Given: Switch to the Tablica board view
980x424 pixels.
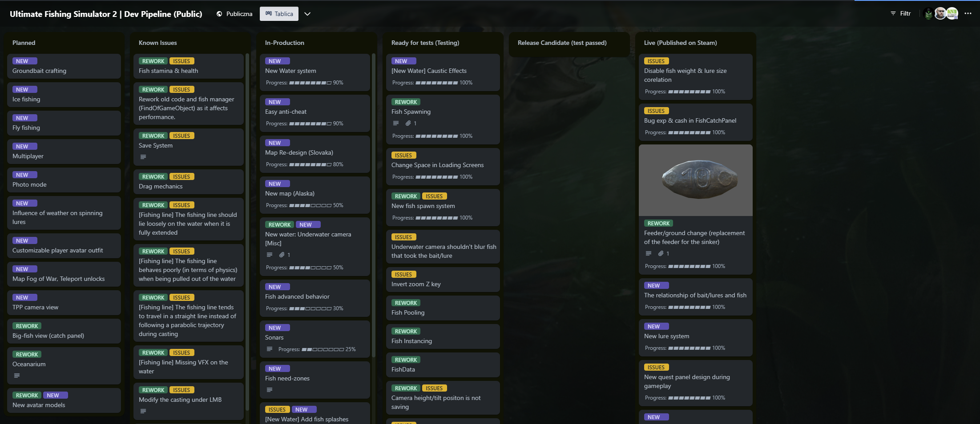Looking at the screenshot, I should (279, 14).
